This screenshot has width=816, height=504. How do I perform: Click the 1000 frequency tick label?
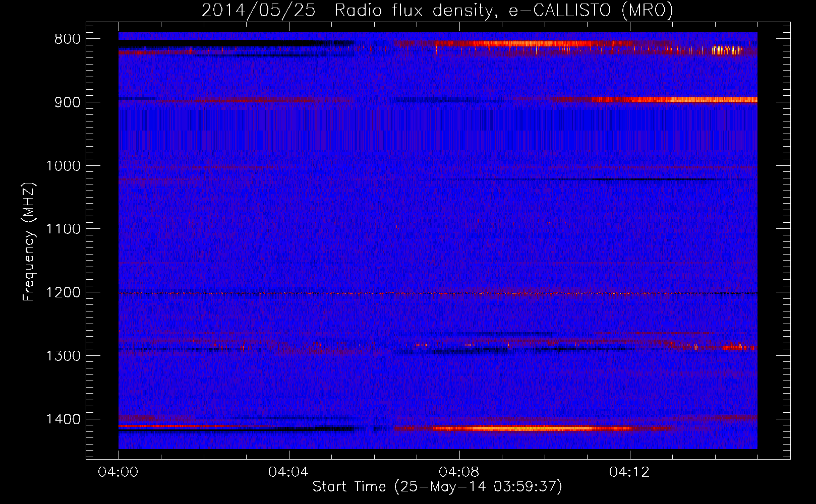(x=64, y=166)
